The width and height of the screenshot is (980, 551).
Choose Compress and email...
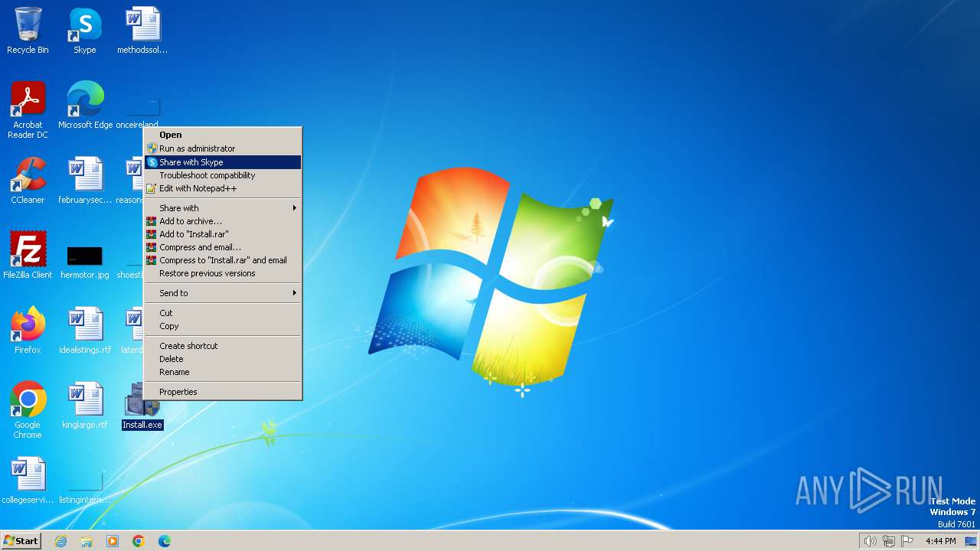[x=223, y=247]
